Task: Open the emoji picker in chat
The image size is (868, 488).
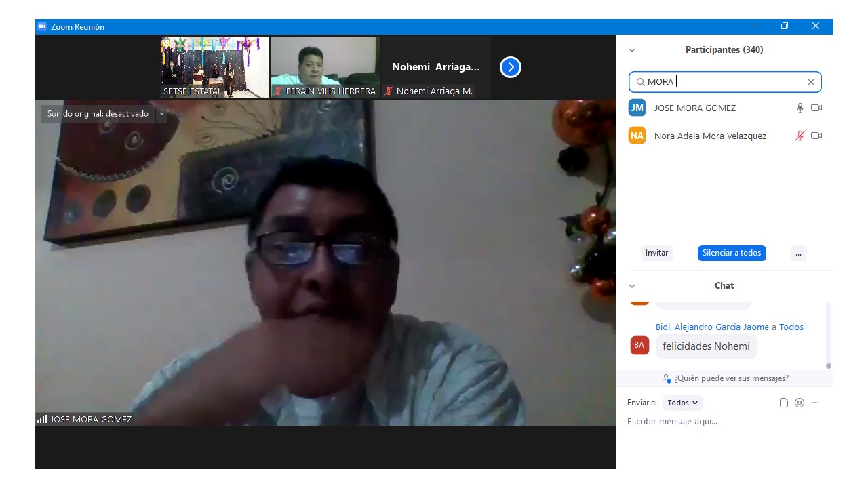Action: tap(800, 403)
